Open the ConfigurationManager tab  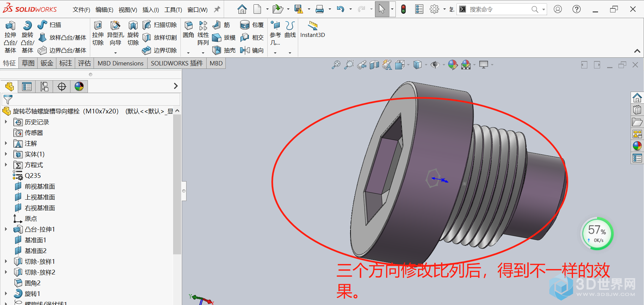[x=44, y=87]
